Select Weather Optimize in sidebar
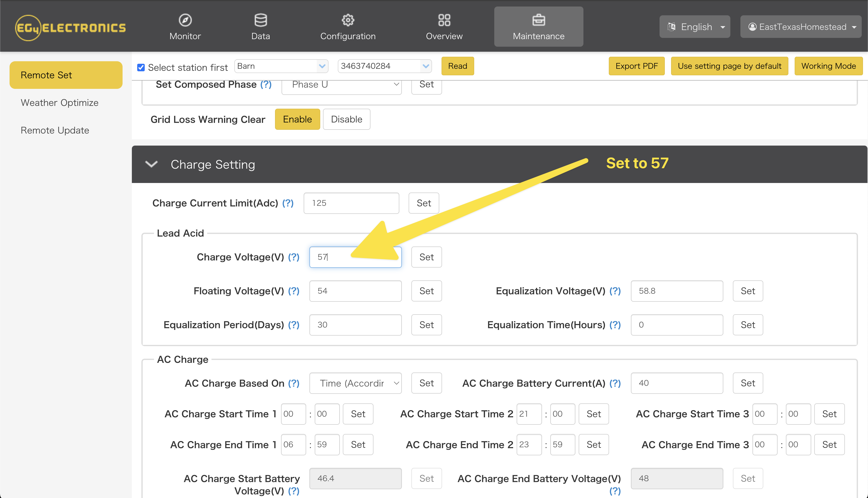 pos(60,103)
